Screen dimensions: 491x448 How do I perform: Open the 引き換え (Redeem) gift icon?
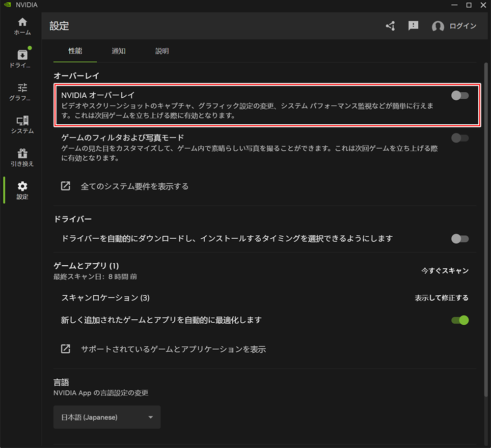click(22, 153)
